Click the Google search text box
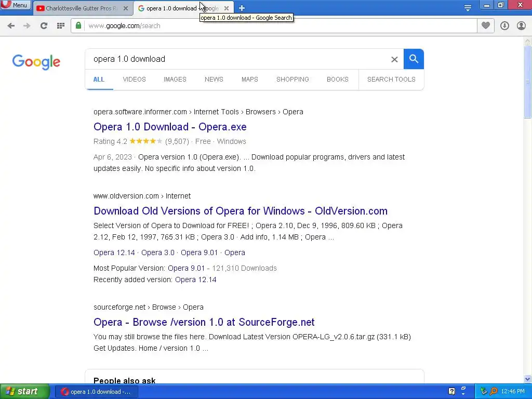Screen dimensions: 532x399 237,59
